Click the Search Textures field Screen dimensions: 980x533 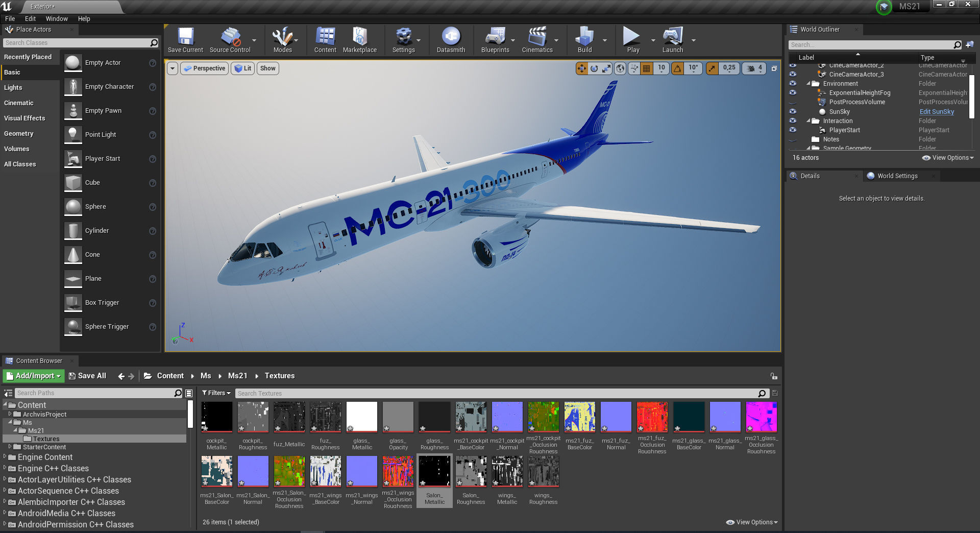click(501, 393)
